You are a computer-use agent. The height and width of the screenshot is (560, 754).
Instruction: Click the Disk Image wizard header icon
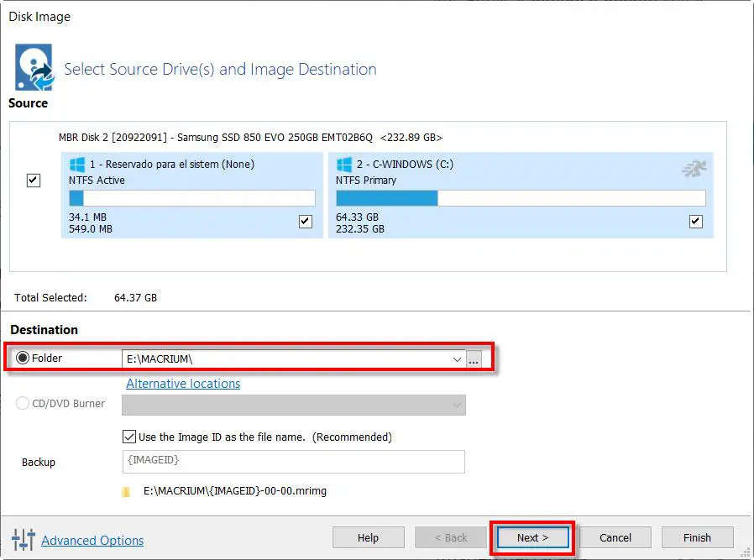[x=33, y=66]
